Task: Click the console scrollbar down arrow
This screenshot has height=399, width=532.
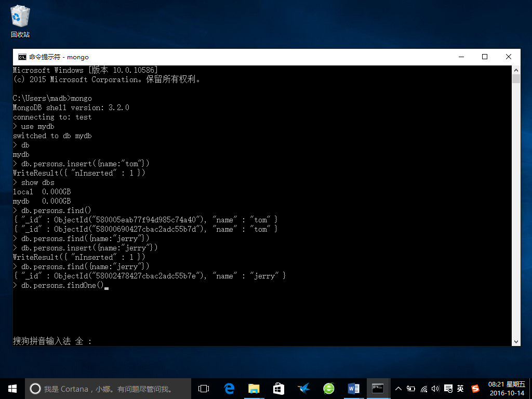Action: (516, 342)
